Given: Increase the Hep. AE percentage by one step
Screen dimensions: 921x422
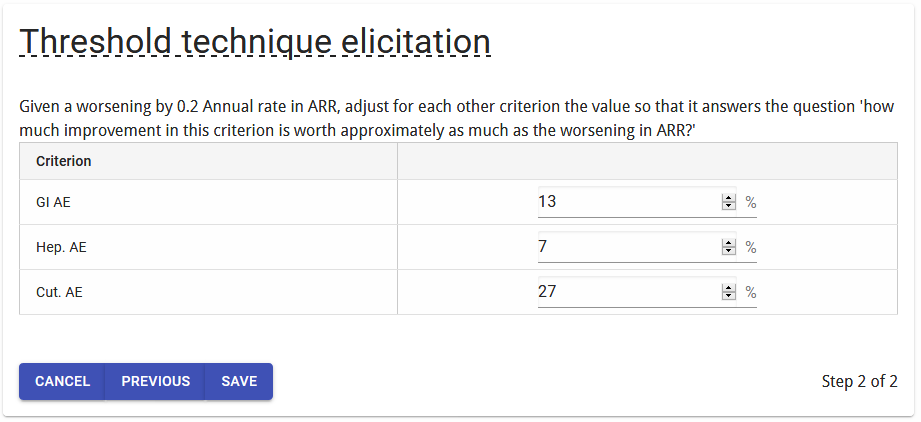Looking at the screenshot, I should [728, 243].
